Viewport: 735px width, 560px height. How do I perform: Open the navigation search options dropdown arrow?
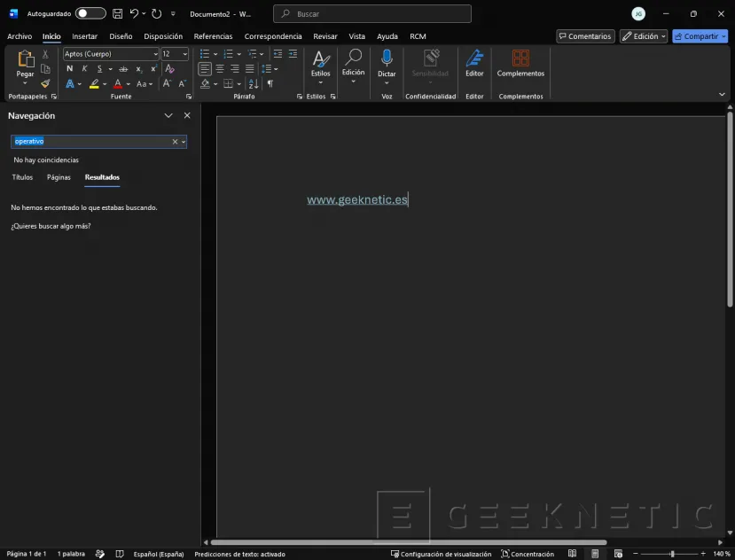coord(184,142)
